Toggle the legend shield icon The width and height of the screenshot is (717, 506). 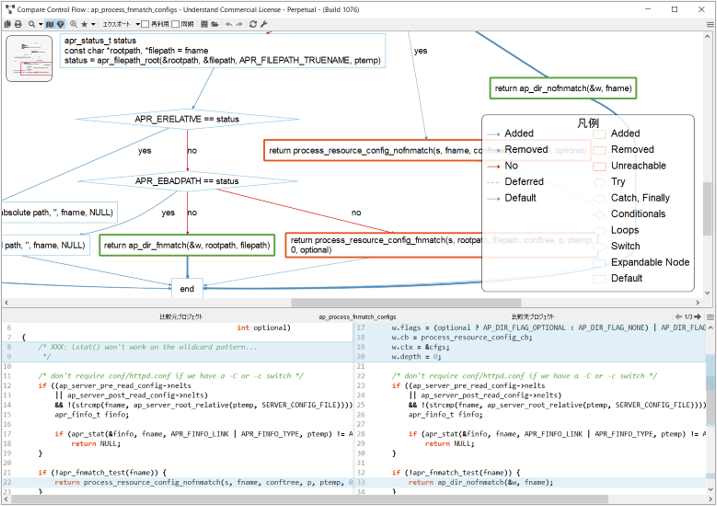click(x=60, y=24)
